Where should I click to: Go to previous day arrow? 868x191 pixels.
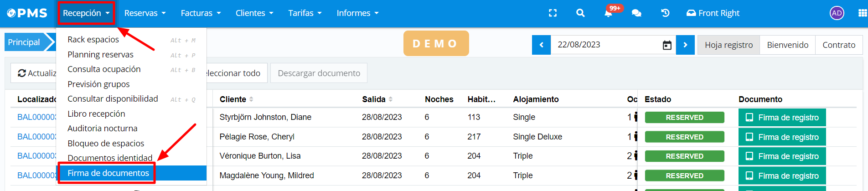click(x=542, y=45)
